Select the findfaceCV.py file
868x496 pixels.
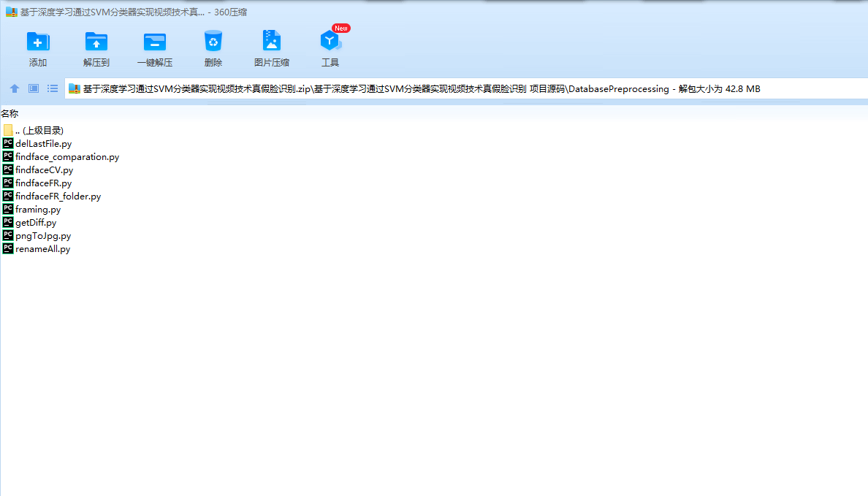(45, 170)
